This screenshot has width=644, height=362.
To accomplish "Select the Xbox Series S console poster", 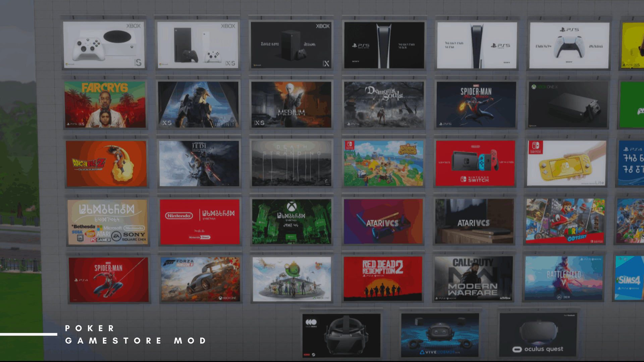I will click(x=104, y=45).
